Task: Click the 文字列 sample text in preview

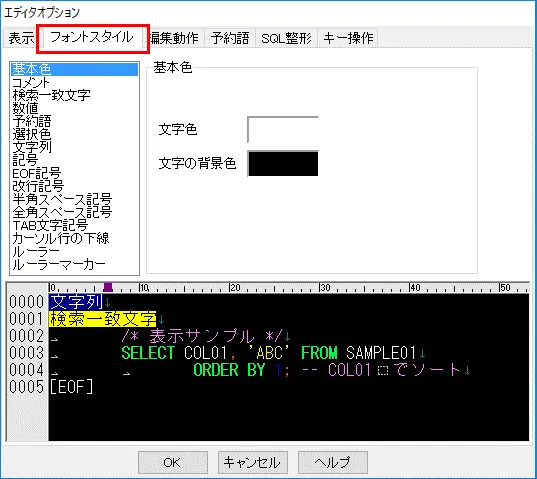Action: point(76,302)
